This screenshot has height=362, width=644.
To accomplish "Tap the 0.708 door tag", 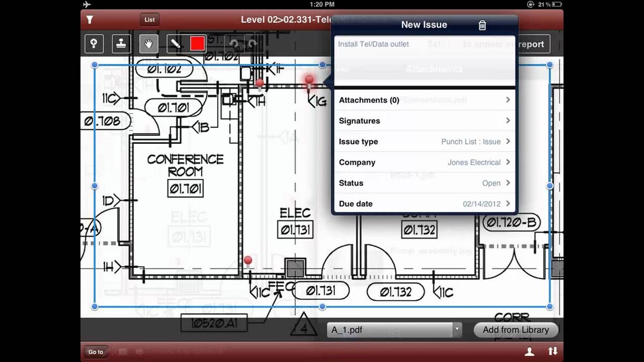I will point(105,121).
